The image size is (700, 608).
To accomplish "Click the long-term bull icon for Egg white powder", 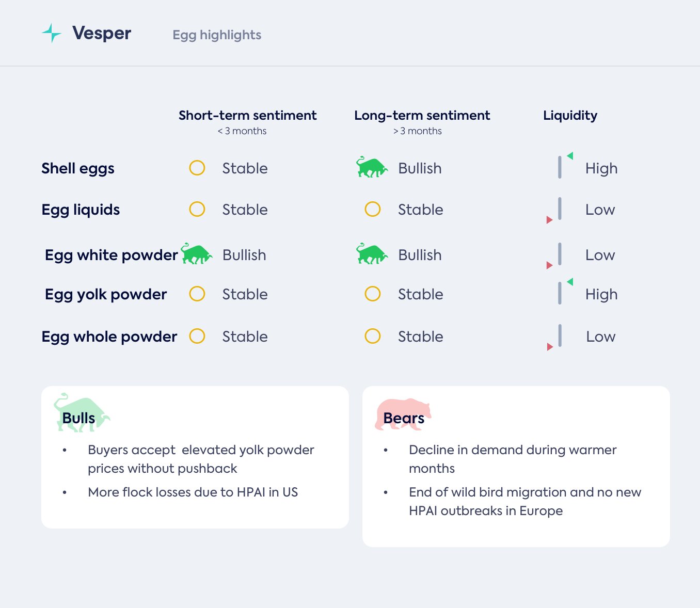I will [372, 254].
